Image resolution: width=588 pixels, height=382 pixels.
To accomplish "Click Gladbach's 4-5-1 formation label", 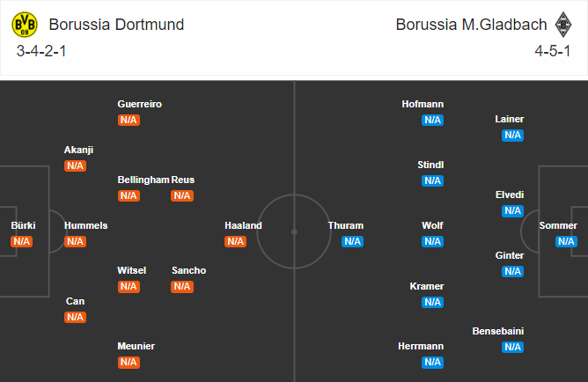I will tap(553, 51).
